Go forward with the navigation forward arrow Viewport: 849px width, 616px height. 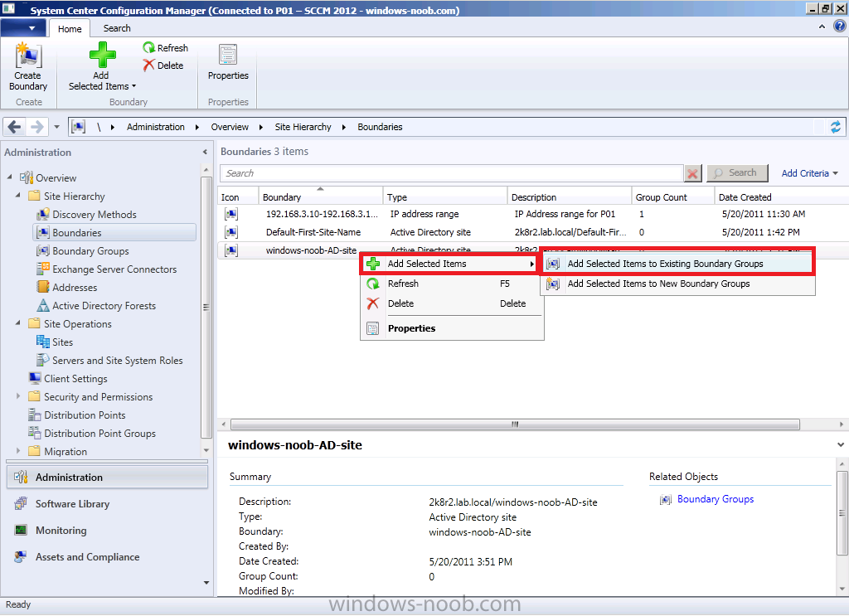[36, 127]
